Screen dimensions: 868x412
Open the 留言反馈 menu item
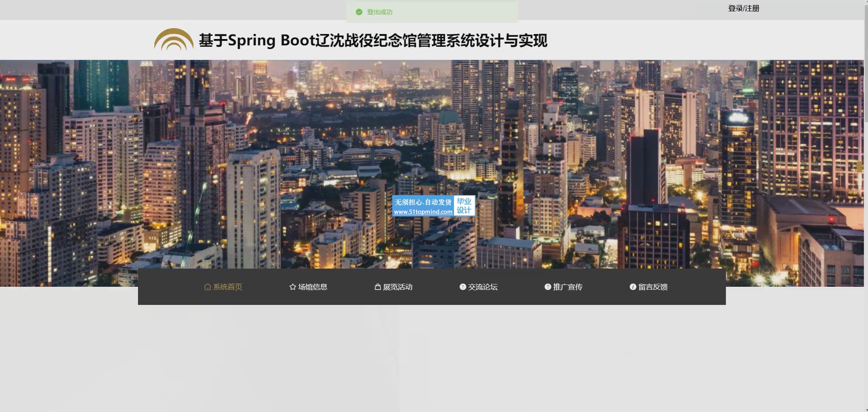pyautogui.click(x=649, y=287)
